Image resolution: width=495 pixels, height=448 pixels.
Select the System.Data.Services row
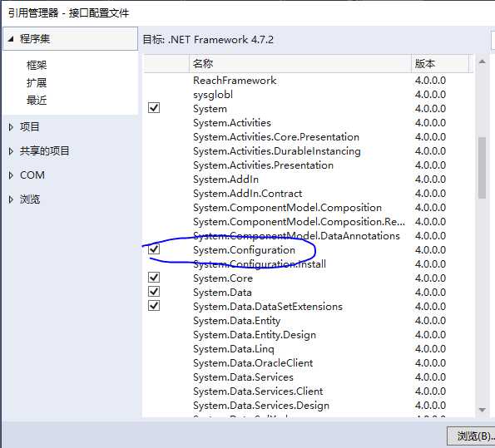click(x=309, y=377)
